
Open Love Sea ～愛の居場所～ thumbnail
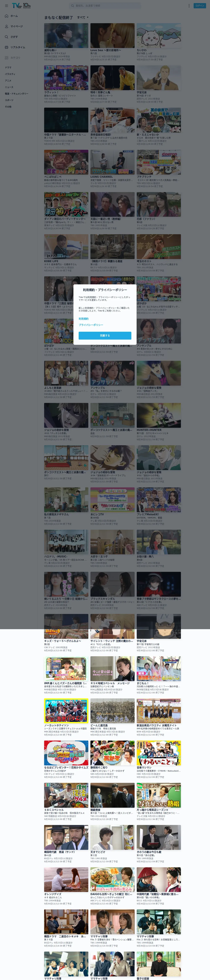point(112,36)
